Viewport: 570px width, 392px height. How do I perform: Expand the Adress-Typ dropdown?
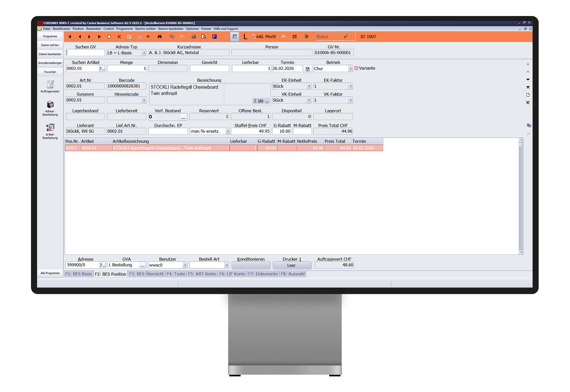[144, 53]
